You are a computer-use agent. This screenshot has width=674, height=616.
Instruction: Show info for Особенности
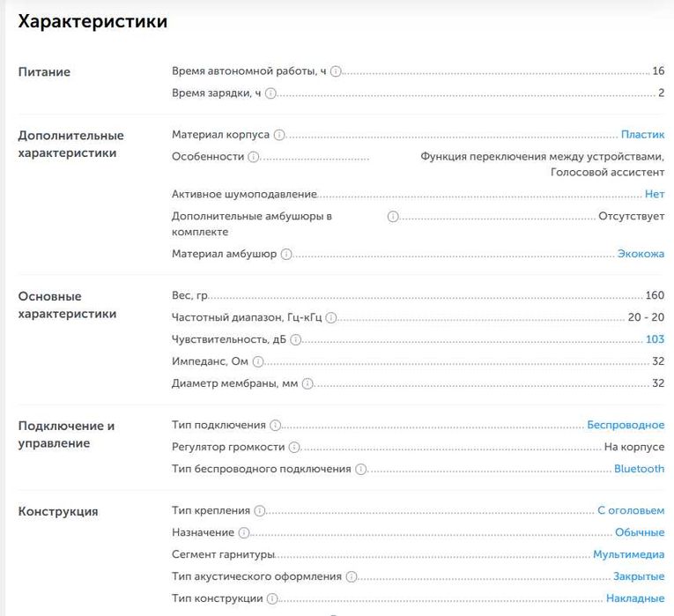(254, 156)
